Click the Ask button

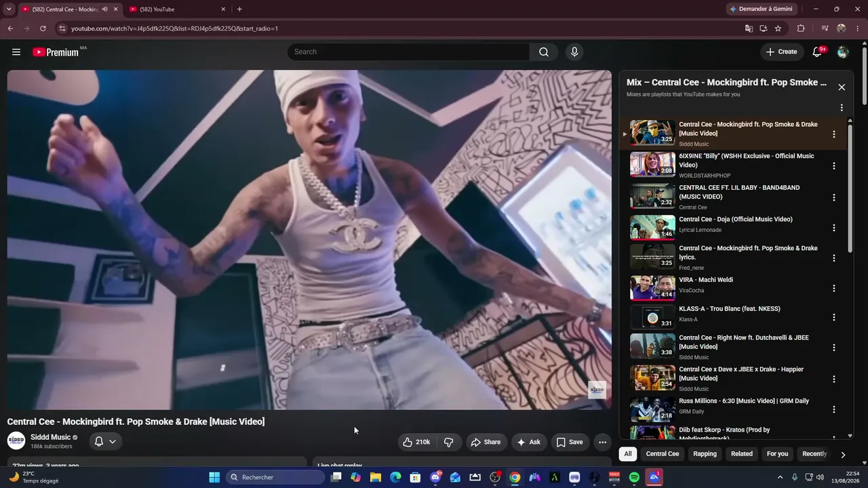[529, 442]
